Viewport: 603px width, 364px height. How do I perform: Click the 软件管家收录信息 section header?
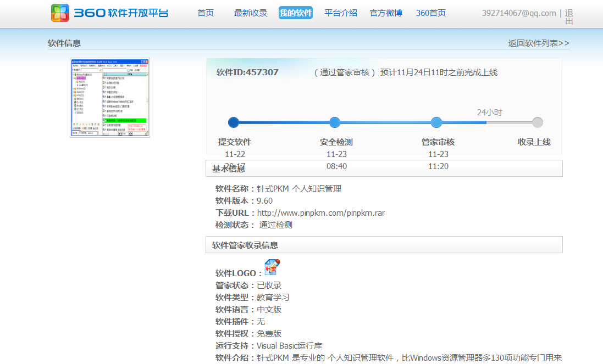245,245
